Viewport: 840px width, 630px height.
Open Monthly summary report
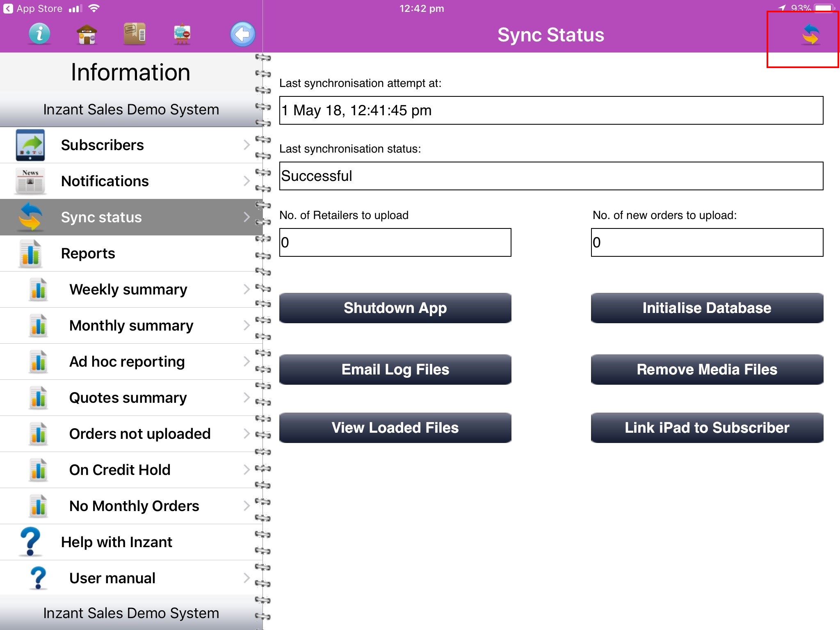[131, 326]
